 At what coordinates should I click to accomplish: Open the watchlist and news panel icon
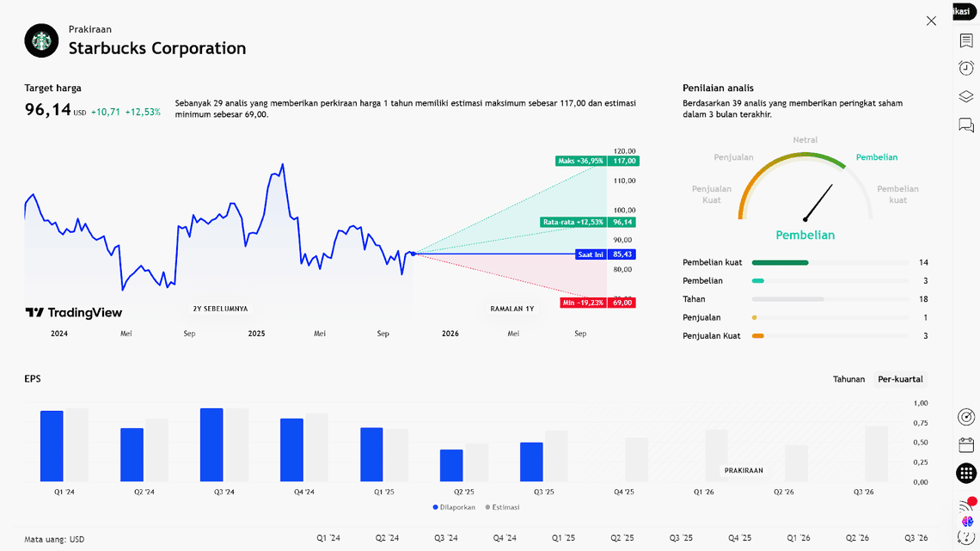[966, 40]
